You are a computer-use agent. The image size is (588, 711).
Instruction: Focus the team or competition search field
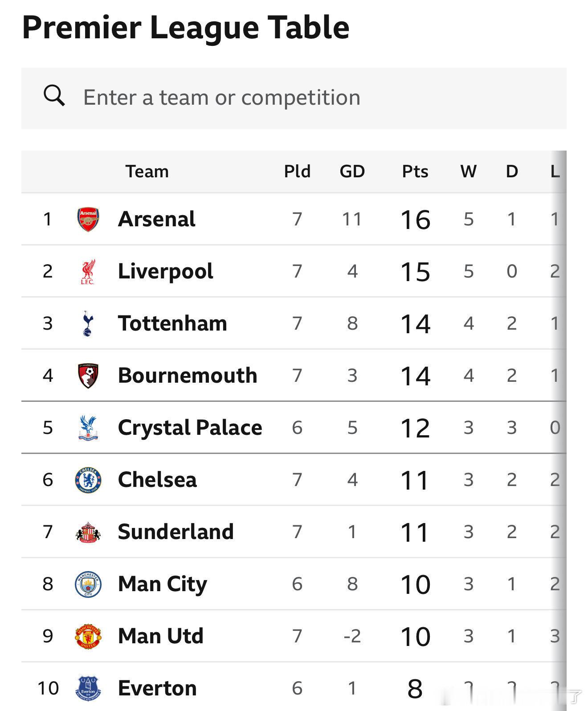point(312,98)
